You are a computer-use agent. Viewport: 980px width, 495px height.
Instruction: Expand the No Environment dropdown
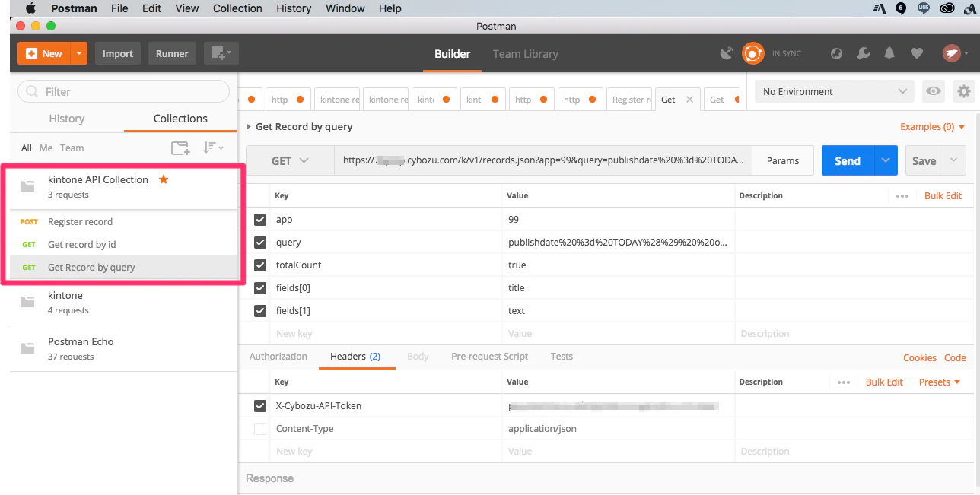coord(835,91)
